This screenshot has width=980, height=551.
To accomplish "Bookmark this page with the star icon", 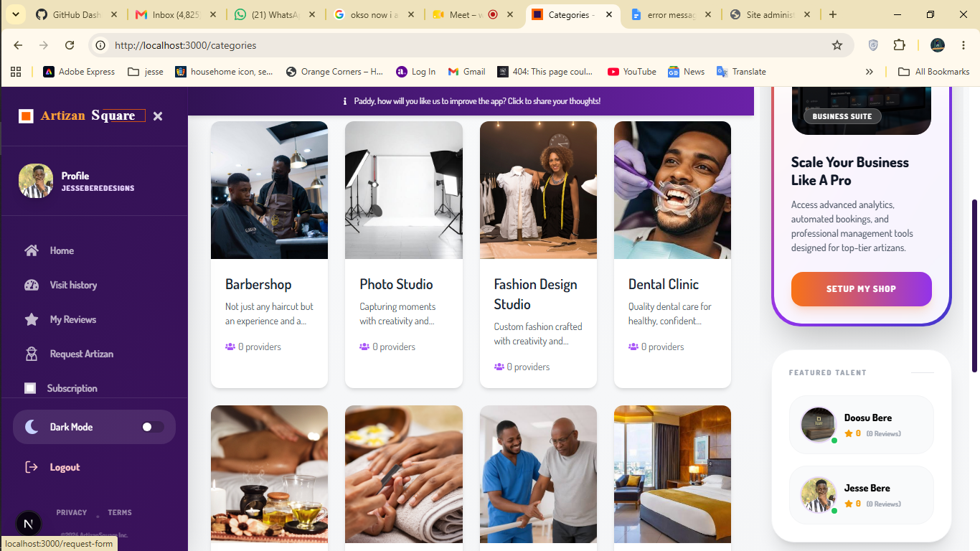I will 837,45.
